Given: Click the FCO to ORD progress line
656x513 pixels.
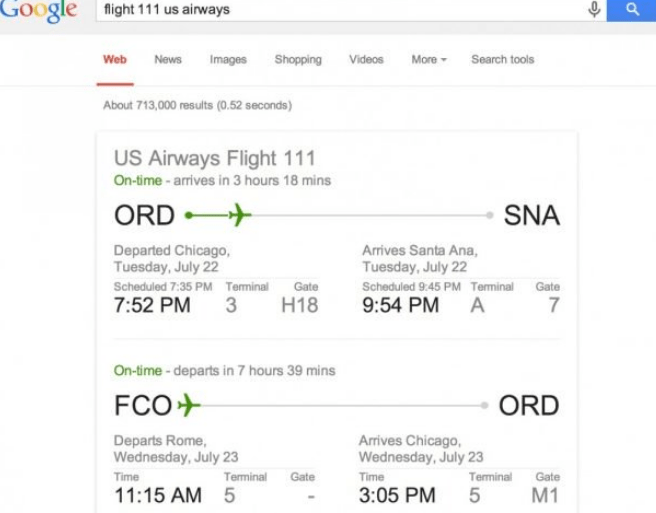Looking at the screenshot, I should coord(340,405).
